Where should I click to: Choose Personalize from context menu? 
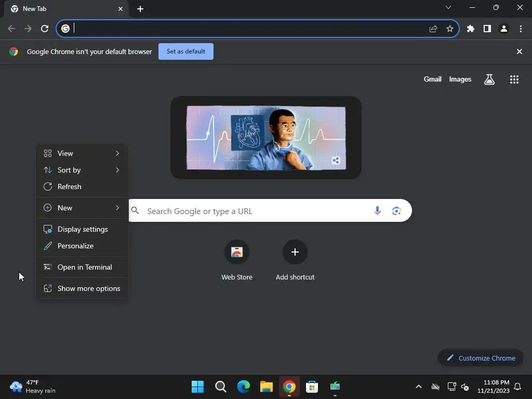click(82, 246)
